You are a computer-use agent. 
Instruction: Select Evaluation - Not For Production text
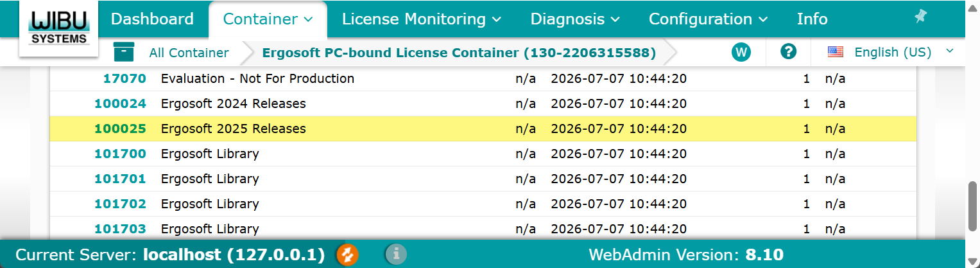(257, 78)
